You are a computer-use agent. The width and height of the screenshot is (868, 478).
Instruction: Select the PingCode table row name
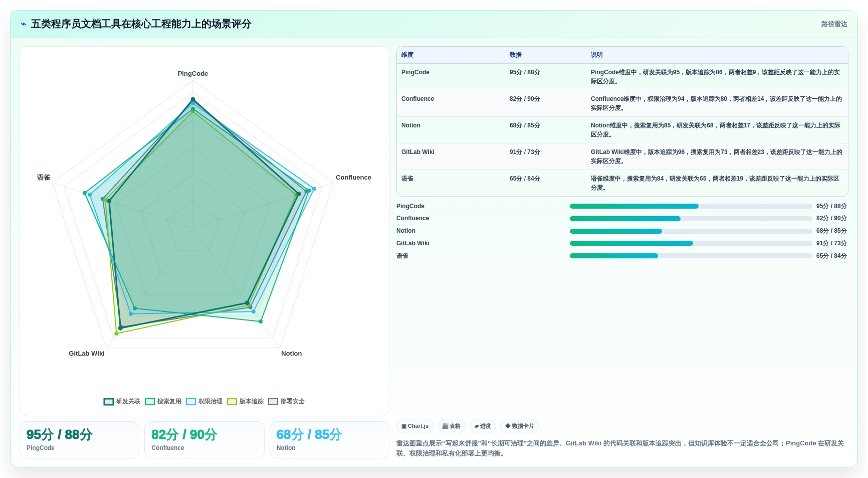point(415,72)
